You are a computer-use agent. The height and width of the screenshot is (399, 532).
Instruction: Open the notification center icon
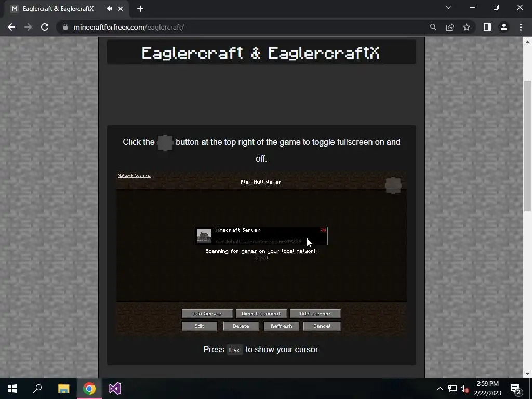pos(516,389)
